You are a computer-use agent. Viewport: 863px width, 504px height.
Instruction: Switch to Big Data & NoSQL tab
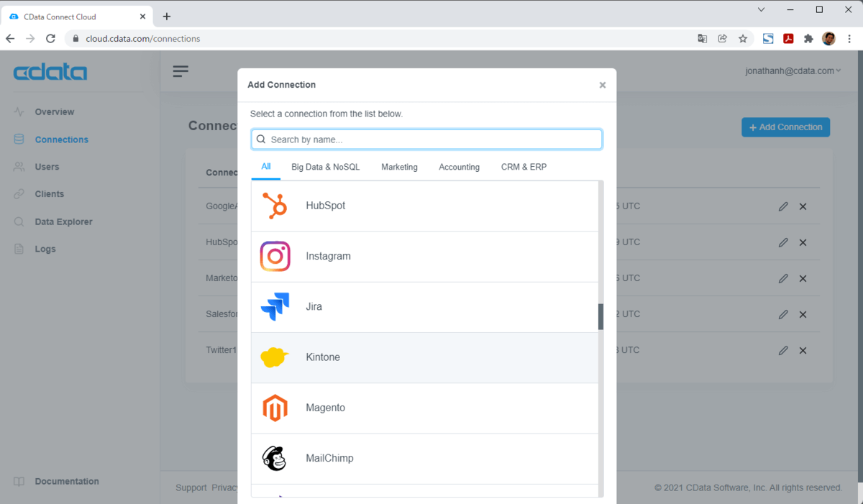point(326,167)
